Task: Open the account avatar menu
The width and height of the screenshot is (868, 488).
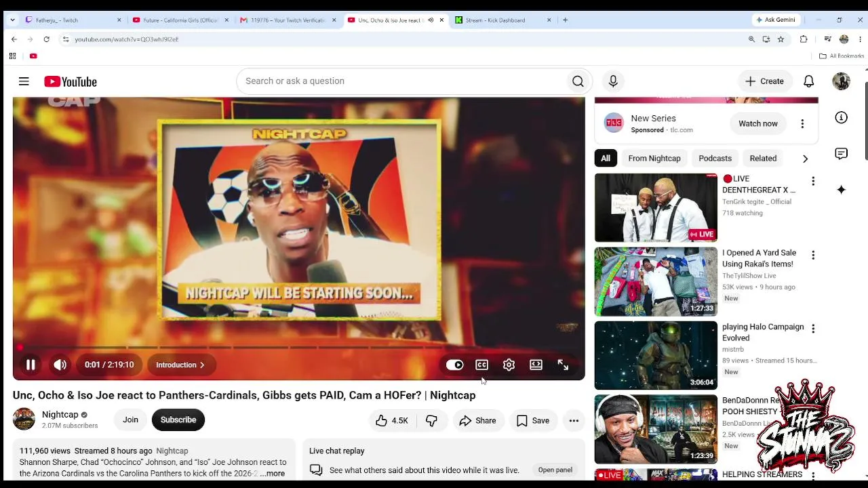Action: (841, 81)
